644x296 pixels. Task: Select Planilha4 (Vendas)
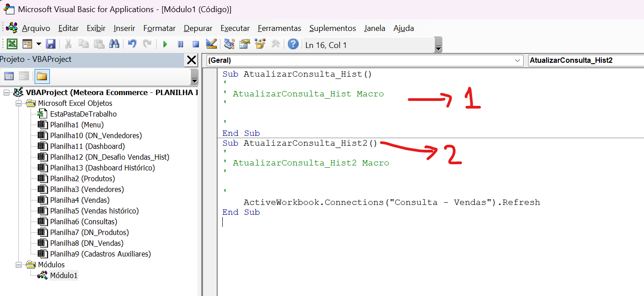pos(79,200)
